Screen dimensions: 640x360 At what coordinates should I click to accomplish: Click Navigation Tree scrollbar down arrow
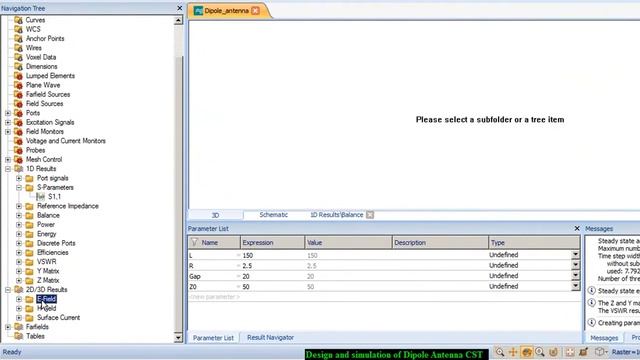(x=178, y=338)
